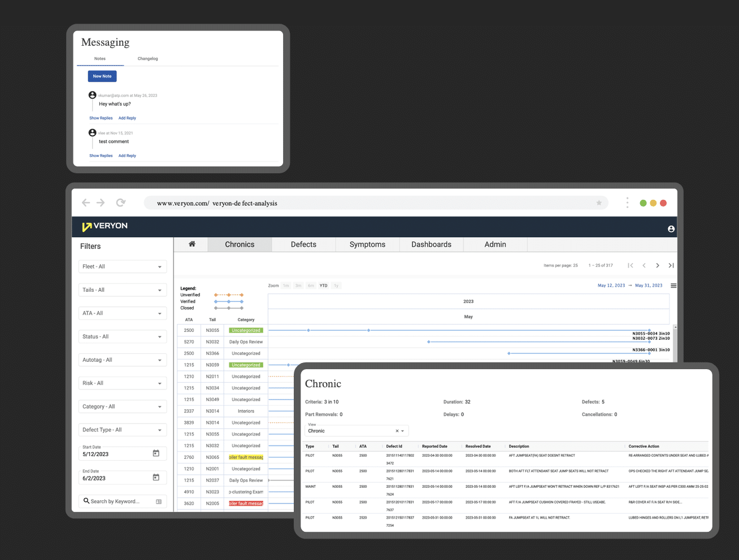Switch to the Changelog tab
Image resolution: width=739 pixels, height=560 pixels.
(x=147, y=59)
